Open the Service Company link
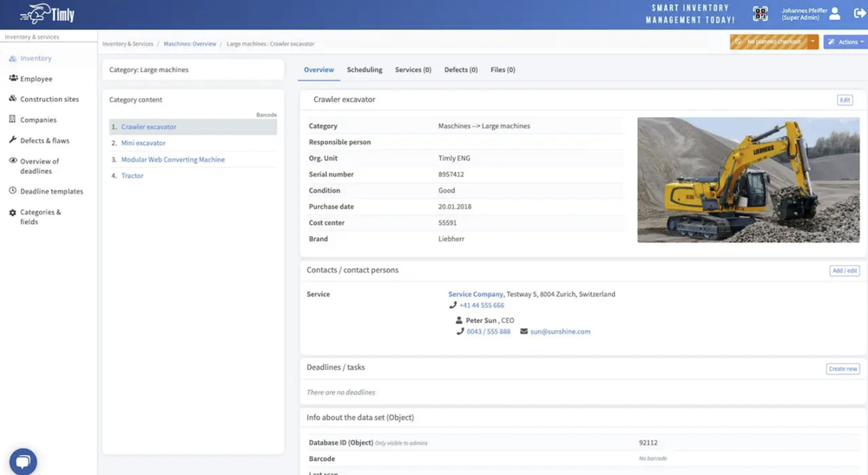The width and height of the screenshot is (868, 475). [476, 294]
